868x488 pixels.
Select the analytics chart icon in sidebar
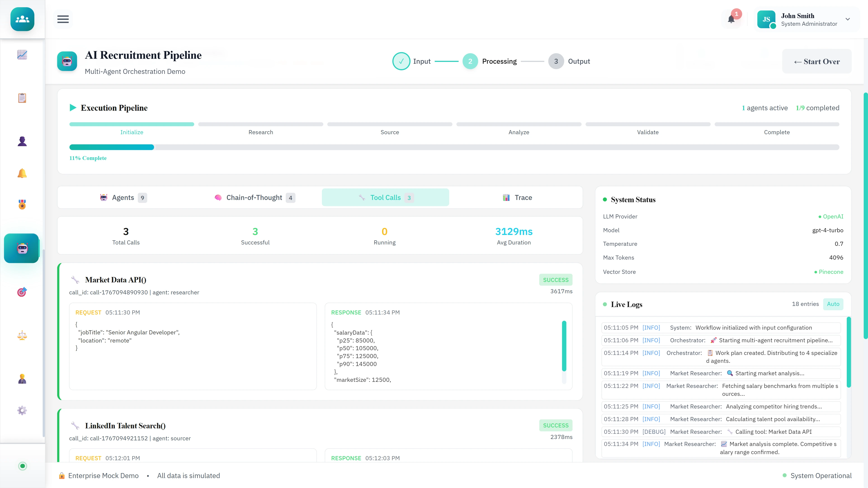pyautogui.click(x=22, y=54)
